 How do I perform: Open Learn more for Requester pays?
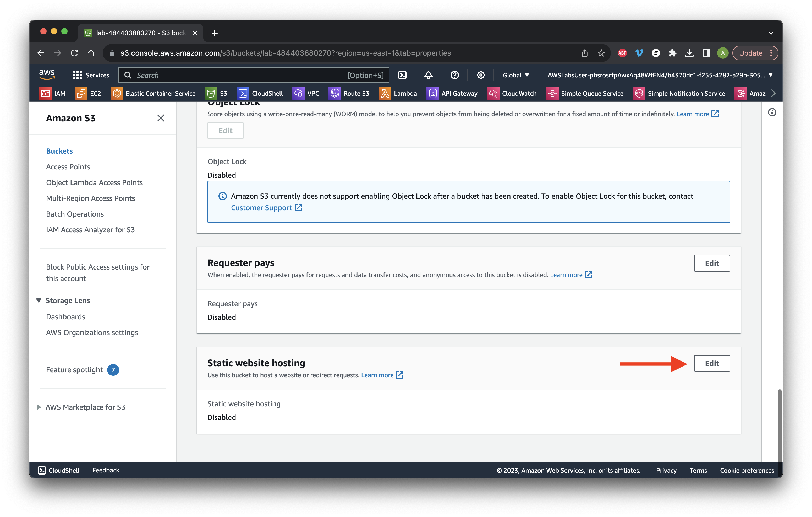[571, 275]
